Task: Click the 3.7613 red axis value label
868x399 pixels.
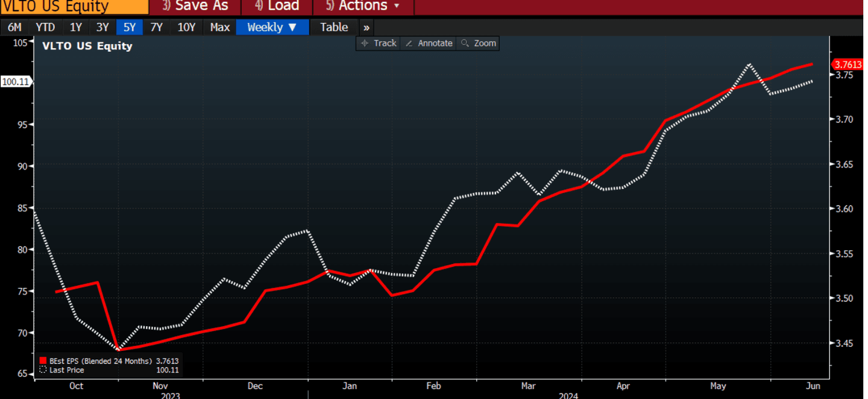Action: pos(847,64)
